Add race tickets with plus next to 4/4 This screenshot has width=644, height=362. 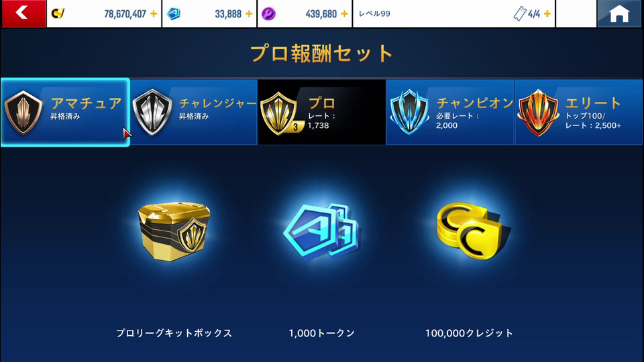point(547,14)
